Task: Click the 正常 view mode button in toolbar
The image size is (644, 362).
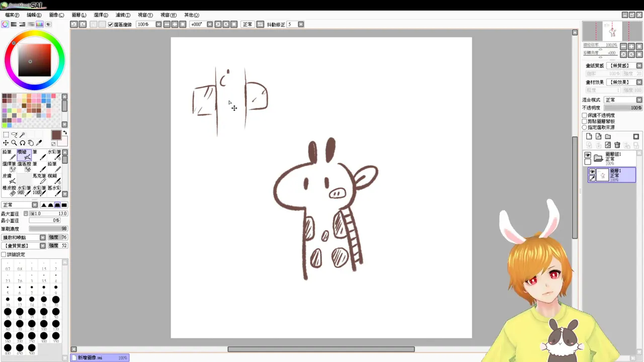Action: [x=248, y=24]
